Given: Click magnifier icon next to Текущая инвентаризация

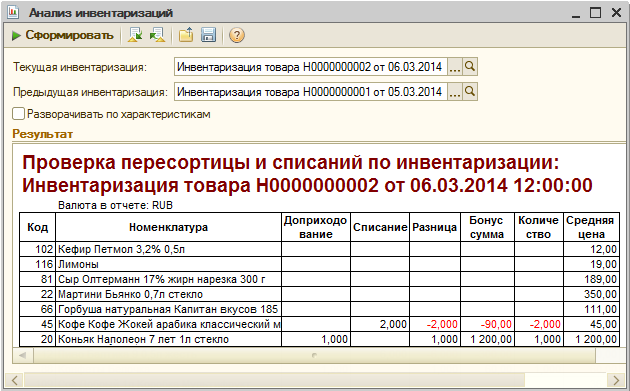Looking at the screenshot, I should pyautogui.click(x=470, y=67).
